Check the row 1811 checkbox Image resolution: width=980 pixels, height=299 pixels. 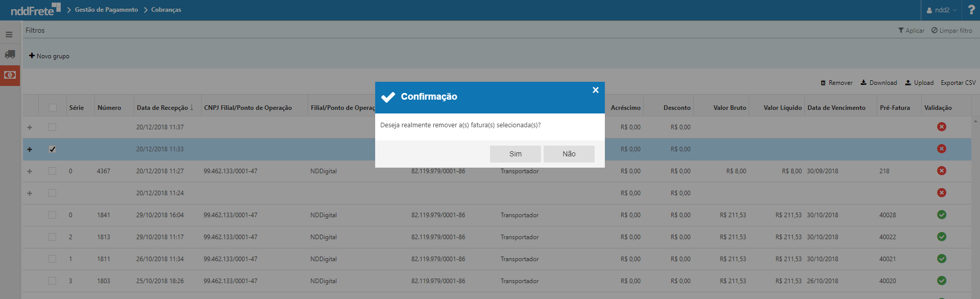tap(53, 259)
